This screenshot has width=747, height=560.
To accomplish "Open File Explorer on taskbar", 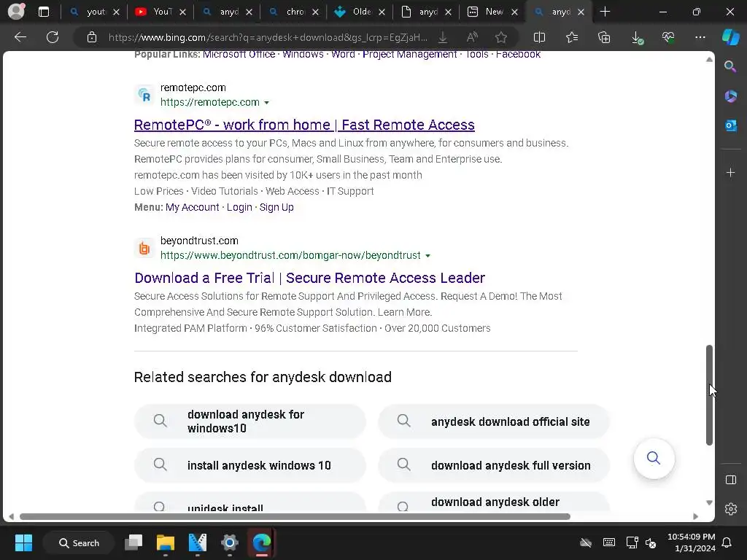I will 166,542.
